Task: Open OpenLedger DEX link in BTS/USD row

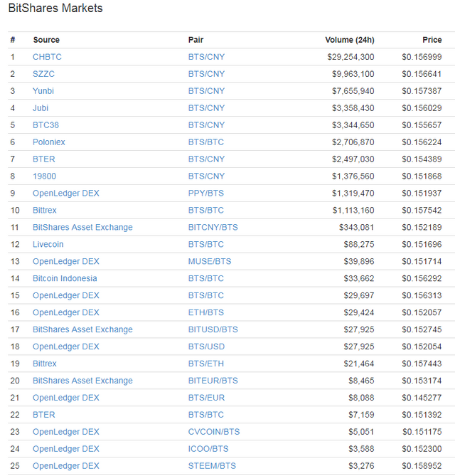Action: tap(66, 346)
